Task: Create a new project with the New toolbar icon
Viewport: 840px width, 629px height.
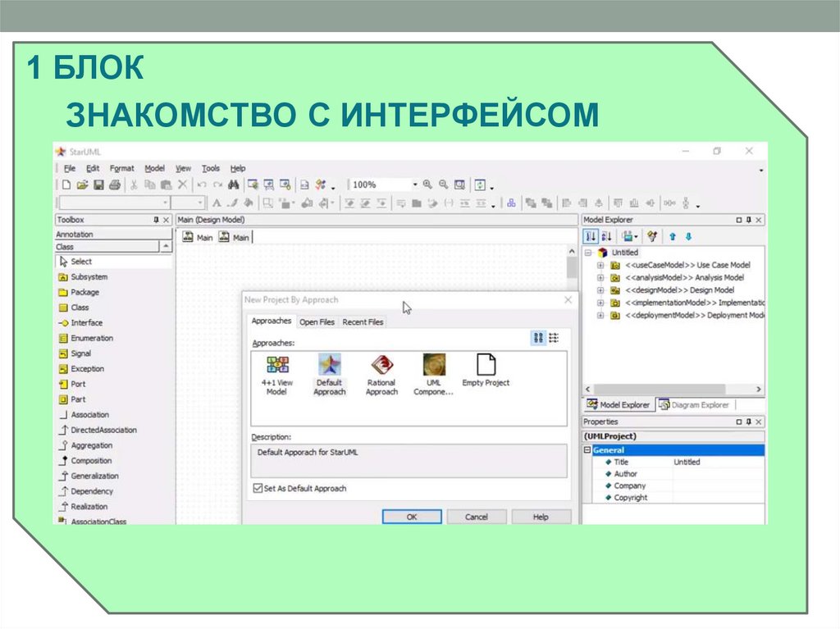Action: click(66, 185)
